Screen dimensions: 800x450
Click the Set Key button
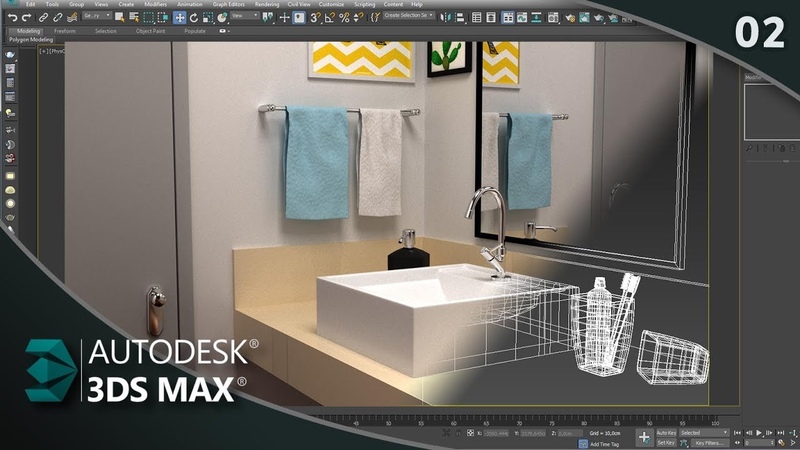tap(666, 443)
